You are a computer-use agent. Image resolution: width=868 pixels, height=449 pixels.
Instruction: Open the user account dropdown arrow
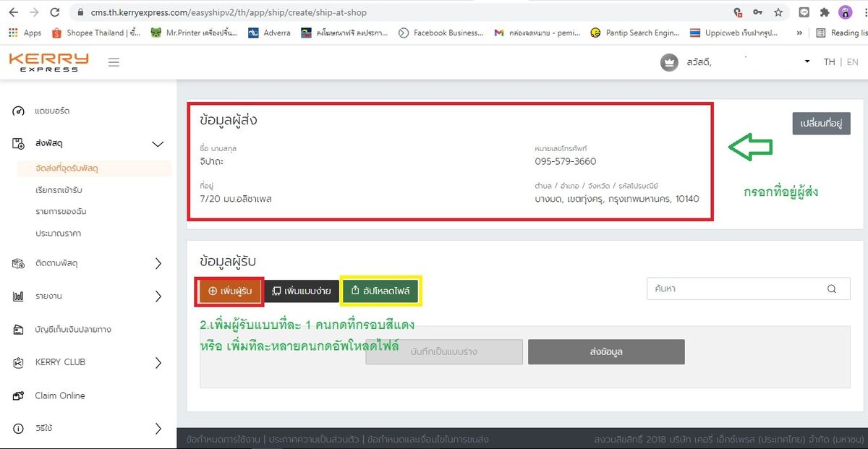pos(807,62)
